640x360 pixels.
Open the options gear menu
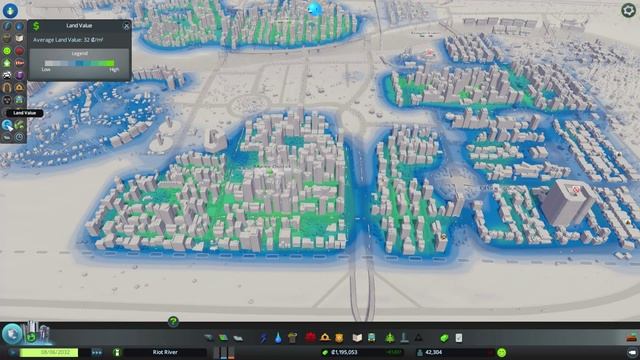pos(628,11)
